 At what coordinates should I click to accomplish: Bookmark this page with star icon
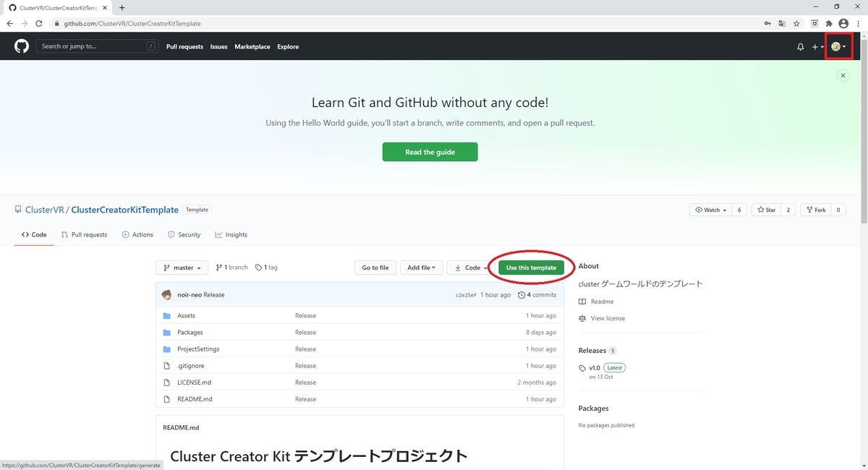click(796, 23)
